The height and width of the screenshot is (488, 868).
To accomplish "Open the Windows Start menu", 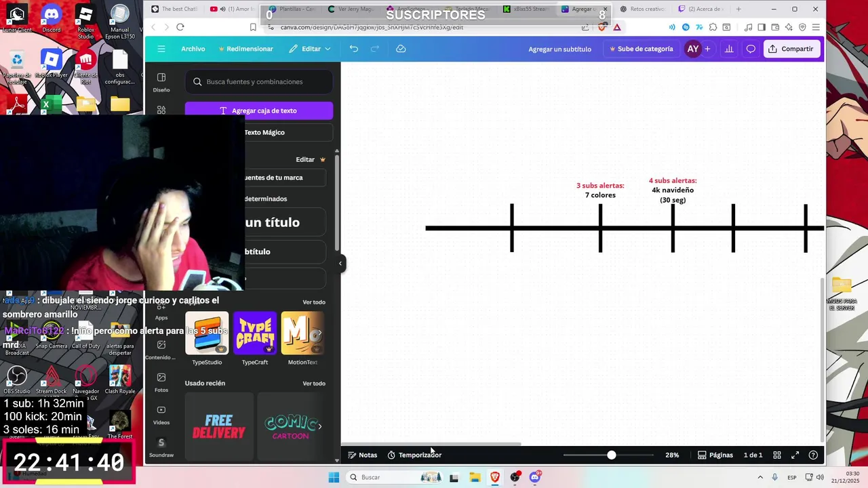I will pyautogui.click(x=334, y=477).
